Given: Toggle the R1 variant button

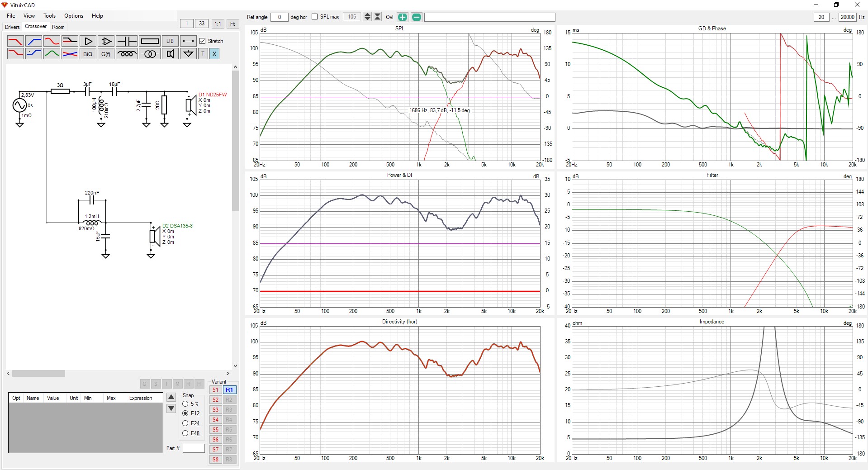Looking at the screenshot, I should 229,390.
